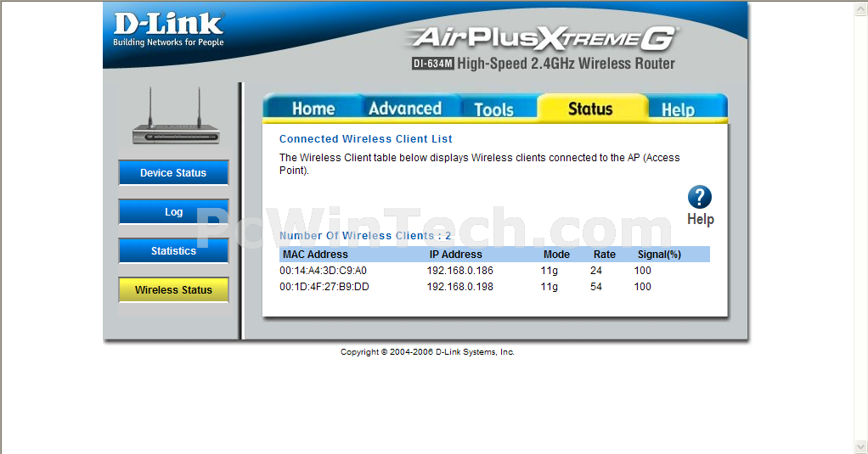868x454 pixels.
Task: Click the Signal(%) column header
Action: tap(659, 255)
